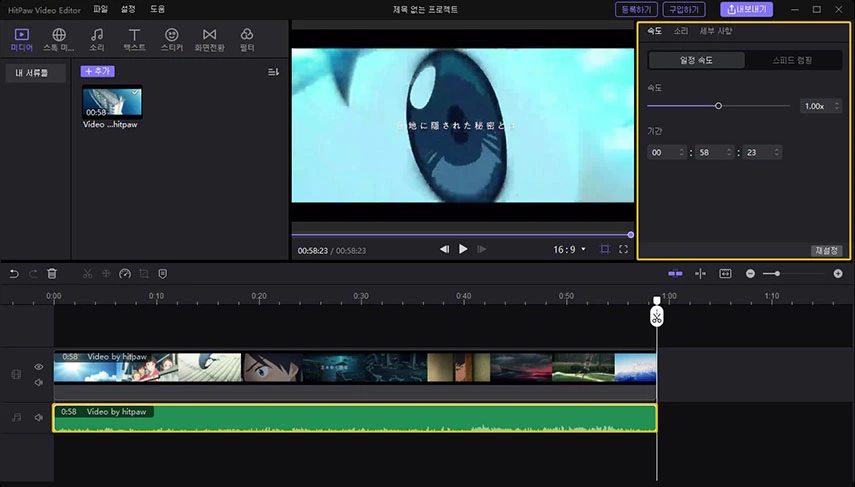Screen dimensions: 855x487
Task: Open the 미디어 media panel
Action: 22,40
